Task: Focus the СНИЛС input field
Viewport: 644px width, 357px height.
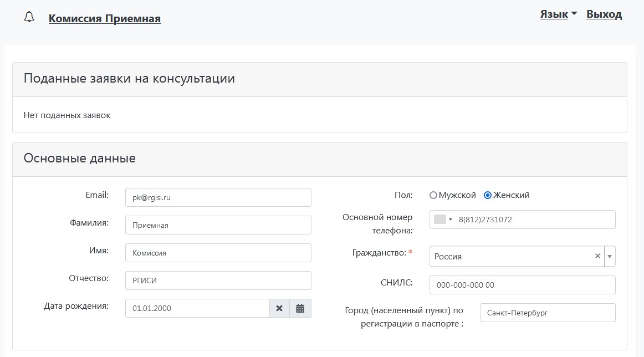Action: click(522, 285)
